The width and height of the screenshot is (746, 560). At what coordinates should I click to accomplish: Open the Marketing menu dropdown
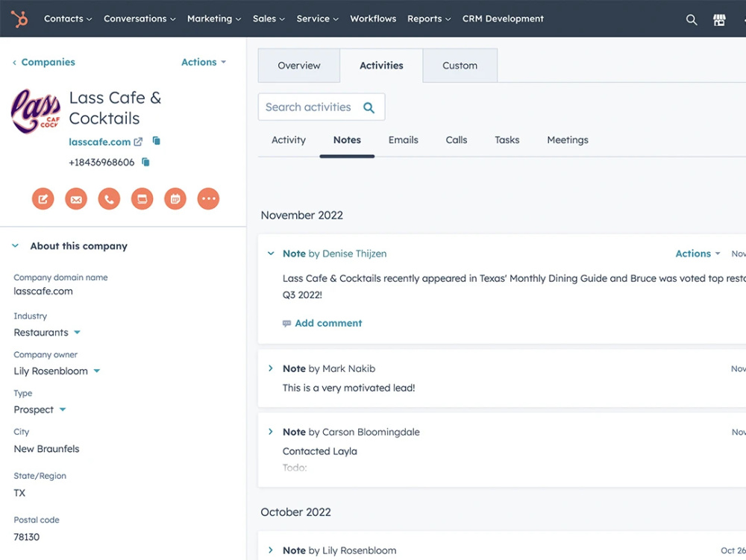(214, 19)
